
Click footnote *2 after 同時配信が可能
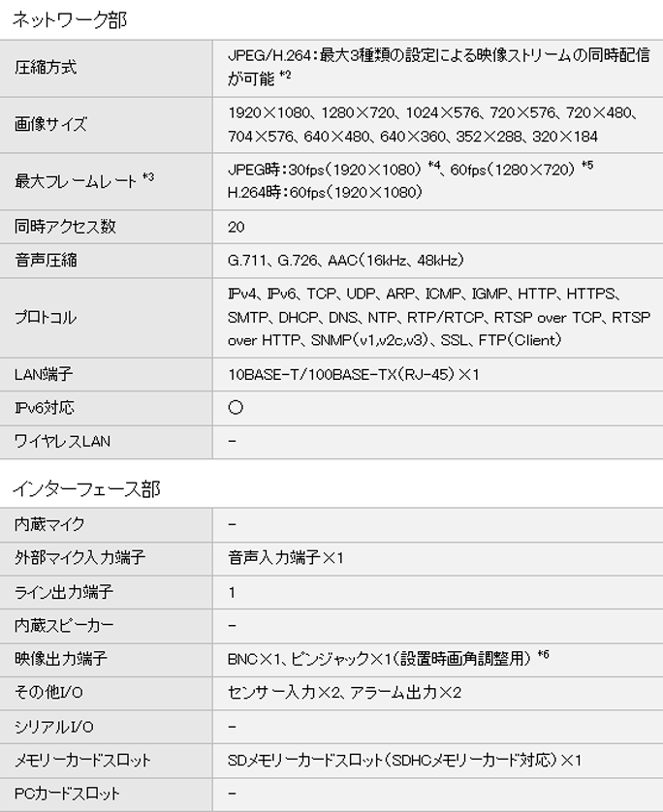pyautogui.click(x=285, y=76)
